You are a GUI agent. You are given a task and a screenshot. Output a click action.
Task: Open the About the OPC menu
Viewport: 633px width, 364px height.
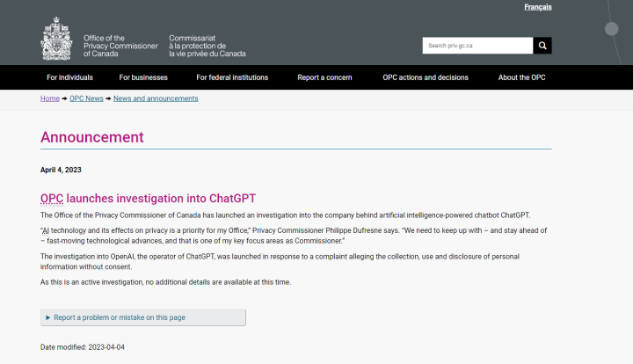[521, 77]
